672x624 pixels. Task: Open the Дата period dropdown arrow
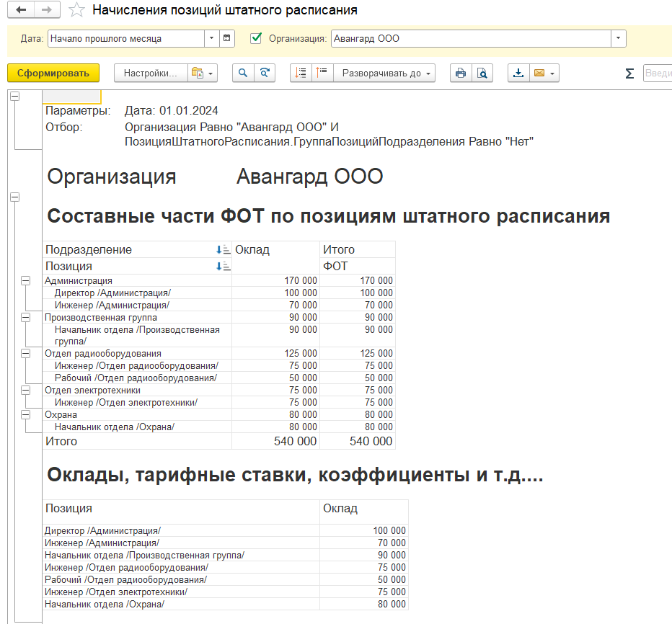tap(211, 38)
